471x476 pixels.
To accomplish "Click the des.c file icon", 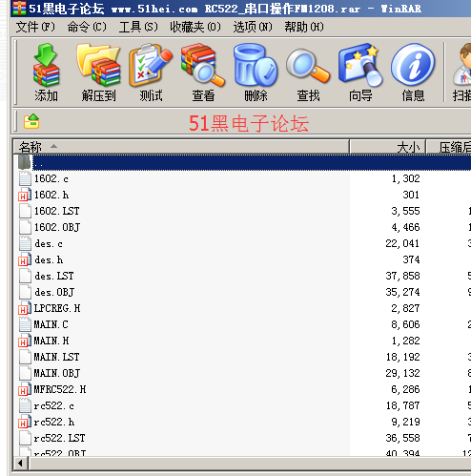I will 25,243.
